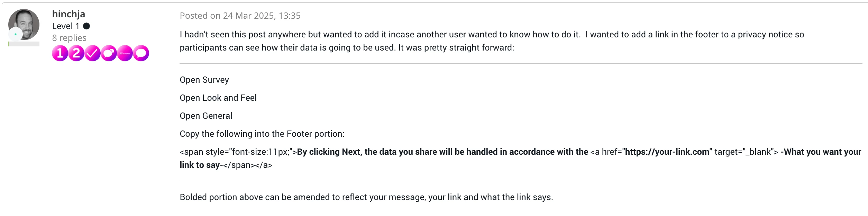View hinchja's 8 replies
Image resolution: width=868 pixels, height=216 pixels.
tap(69, 38)
